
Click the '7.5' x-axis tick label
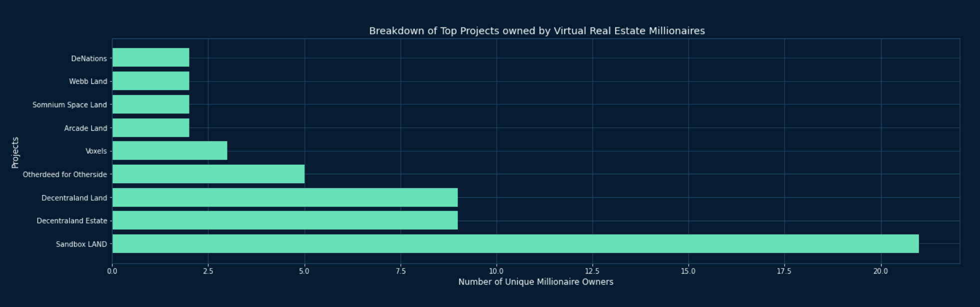[x=400, y=272]
